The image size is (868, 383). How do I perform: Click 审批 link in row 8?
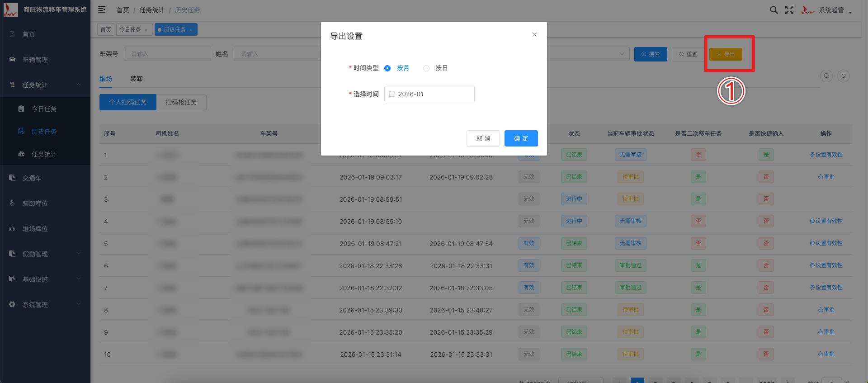point(826,310)
